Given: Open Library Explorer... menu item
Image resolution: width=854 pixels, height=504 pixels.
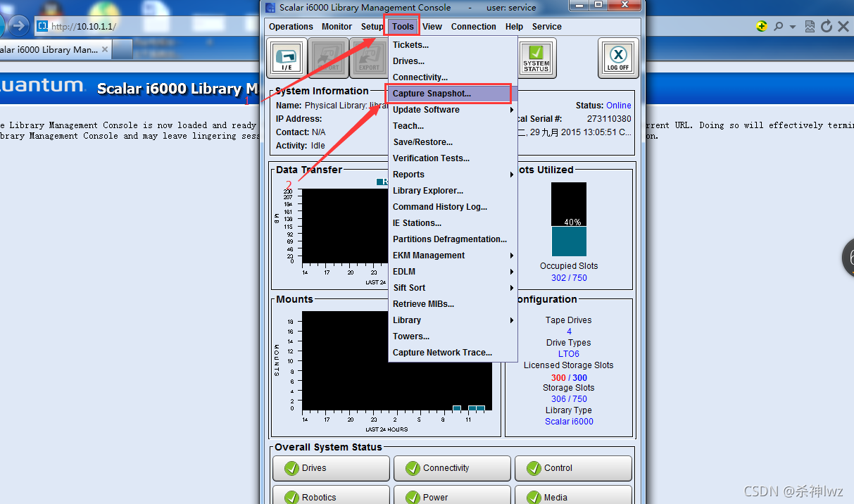Looking at the screenshot, I should click(x=453, y=191).
